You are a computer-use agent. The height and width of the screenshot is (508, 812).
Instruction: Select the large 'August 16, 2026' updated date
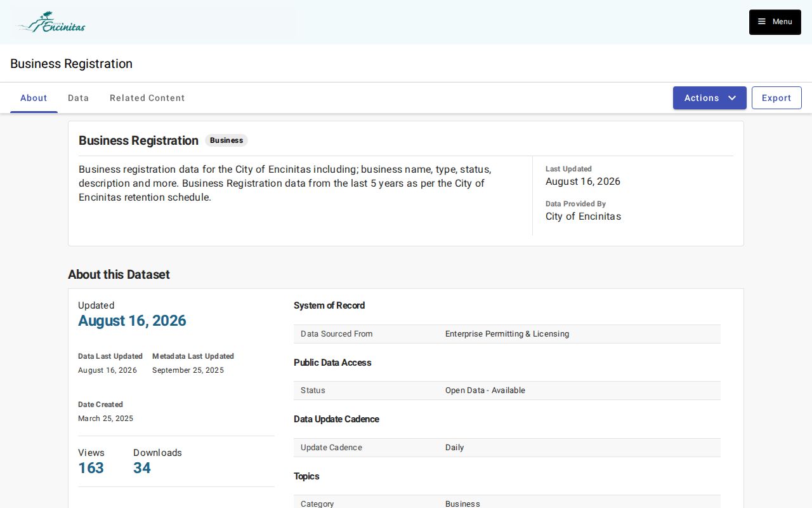[132, 321]
